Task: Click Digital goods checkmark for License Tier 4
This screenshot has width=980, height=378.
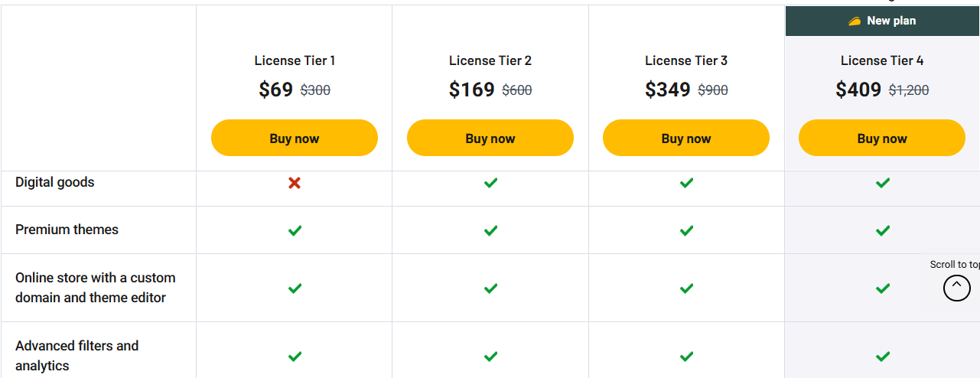Action: [882, 183]
